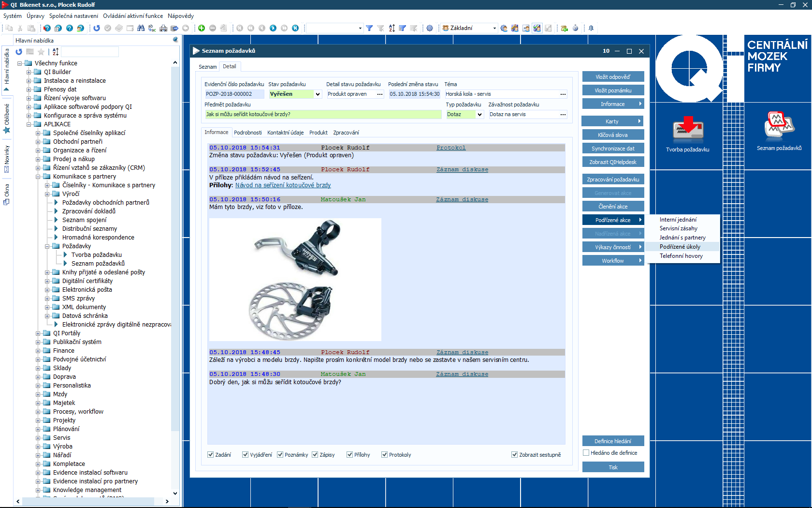
Task: Click the green plus add-record icon
Action: (202, 28)
